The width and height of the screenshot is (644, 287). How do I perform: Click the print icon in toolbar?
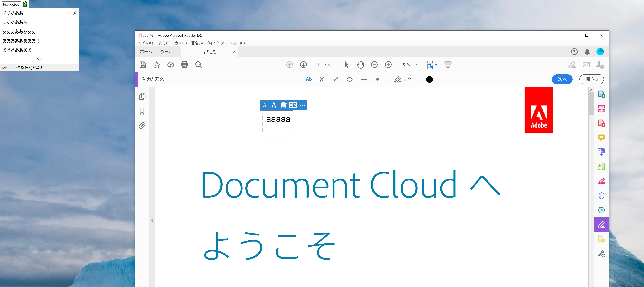click(x=184, y=65)
